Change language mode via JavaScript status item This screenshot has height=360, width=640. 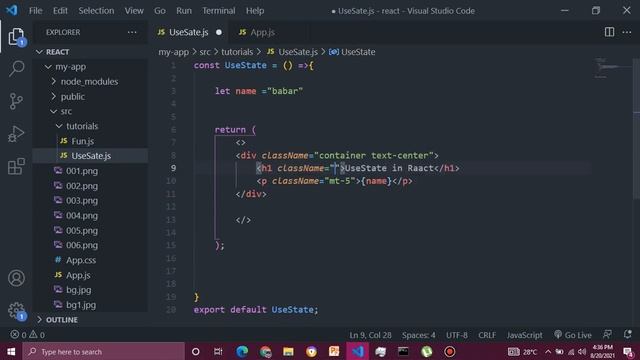coord(524,335)
